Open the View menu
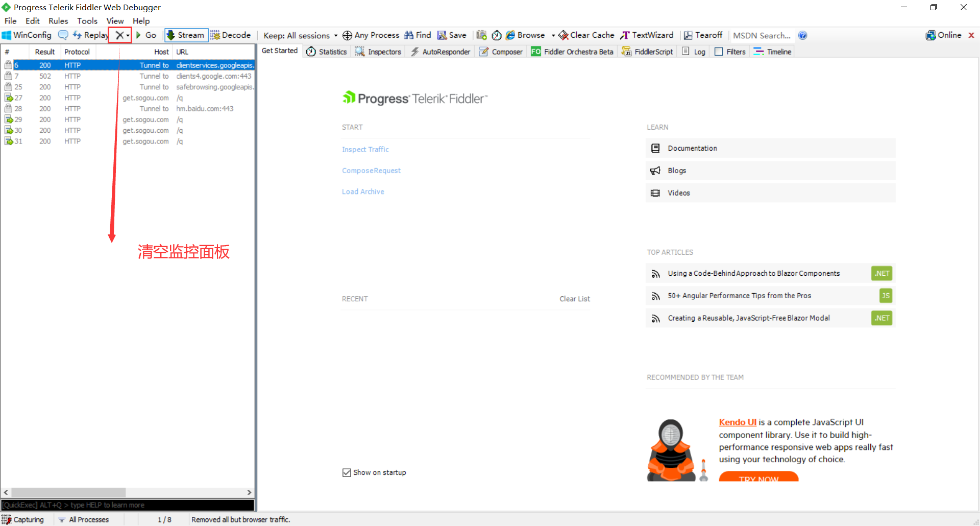Viewport: 980px width, 526px height. point(115,21)
